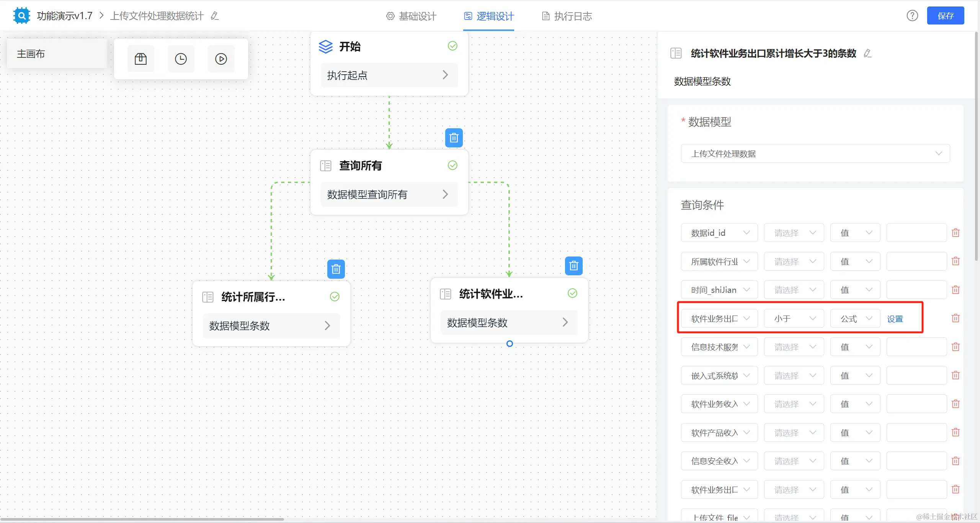980x523 pixels.
Task: Click the play run icon in toolbar
Action: (x=221, y=59)
